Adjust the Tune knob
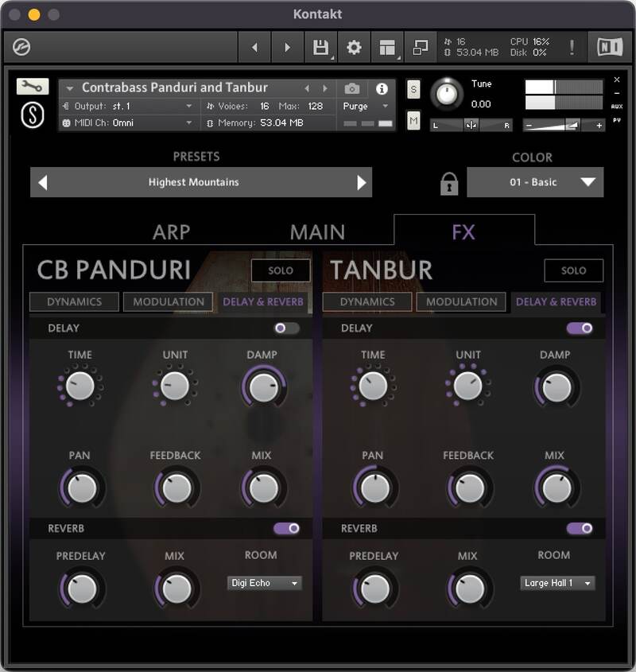The height and width of the screenshot is (672, 636). click(449, 95)
